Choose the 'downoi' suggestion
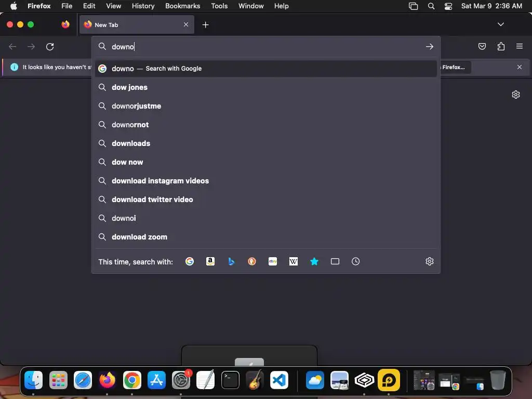The height and width of the screenshot is (399, 532). 265,218
